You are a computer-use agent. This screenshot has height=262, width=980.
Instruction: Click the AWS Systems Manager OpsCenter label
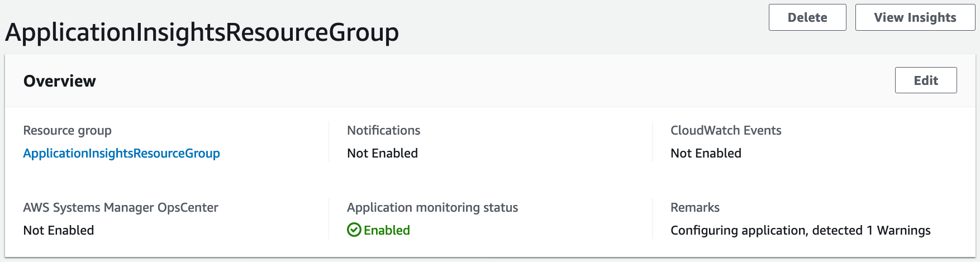tap(121, 207)
